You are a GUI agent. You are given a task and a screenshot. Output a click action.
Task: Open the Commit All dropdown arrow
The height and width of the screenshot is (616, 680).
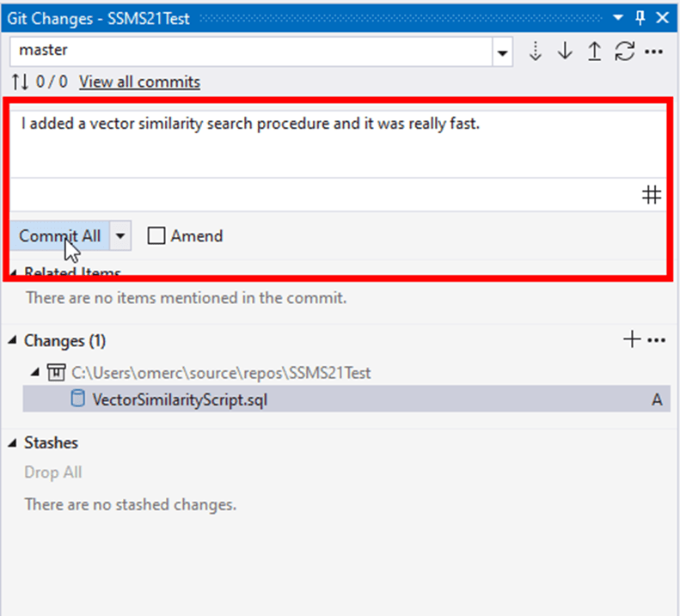point(121,236)
